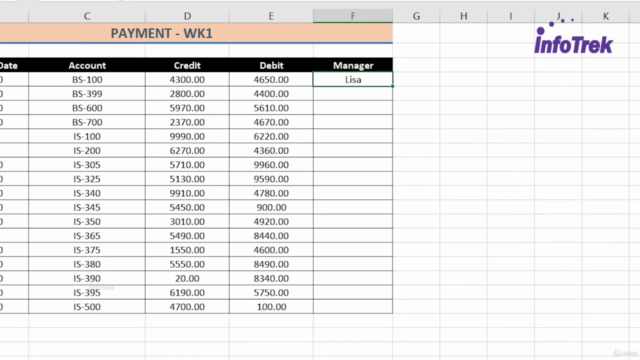The height and width of the screenshot is (360, 640).
Task: Select debit value 5750.00
Action: pyautogui.click(x=271, y=293)
